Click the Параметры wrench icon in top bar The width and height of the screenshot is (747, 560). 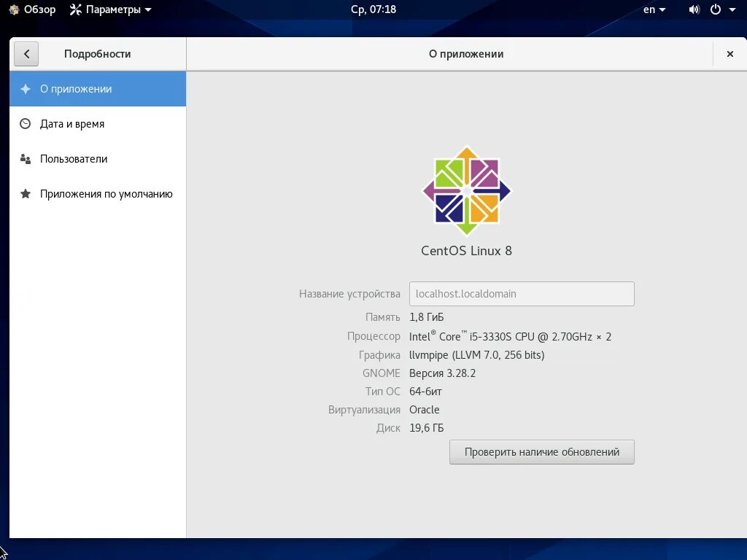(x=76, y=9)
